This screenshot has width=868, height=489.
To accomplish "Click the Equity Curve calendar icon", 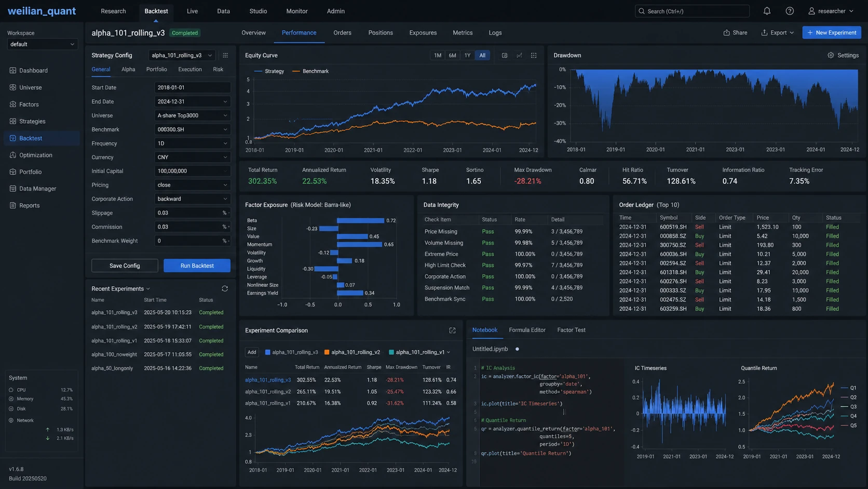I will (x=505, y=55).
